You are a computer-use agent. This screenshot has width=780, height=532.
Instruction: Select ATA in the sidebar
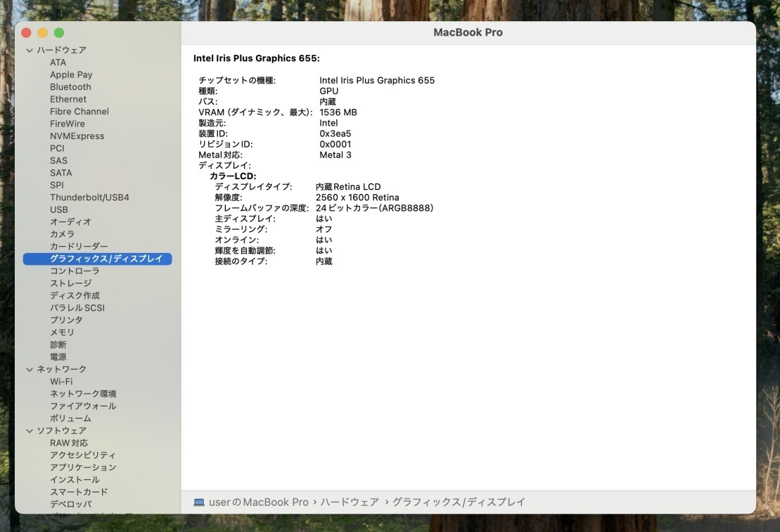click(x=58, y=62)
